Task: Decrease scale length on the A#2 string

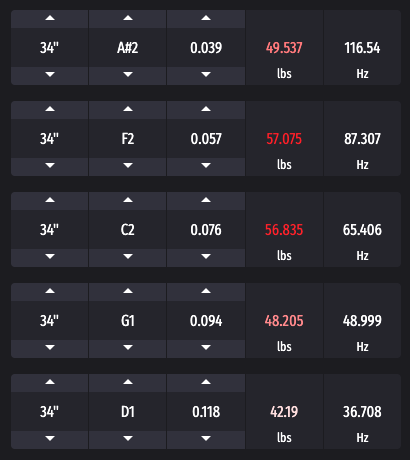Action: coord(50,76)
